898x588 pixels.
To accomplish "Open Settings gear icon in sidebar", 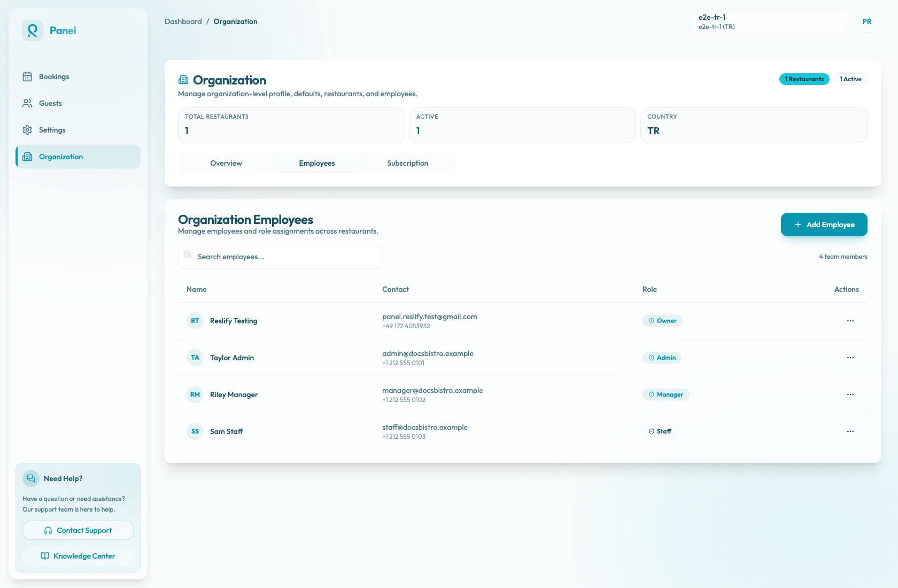I will pos(27,130).
